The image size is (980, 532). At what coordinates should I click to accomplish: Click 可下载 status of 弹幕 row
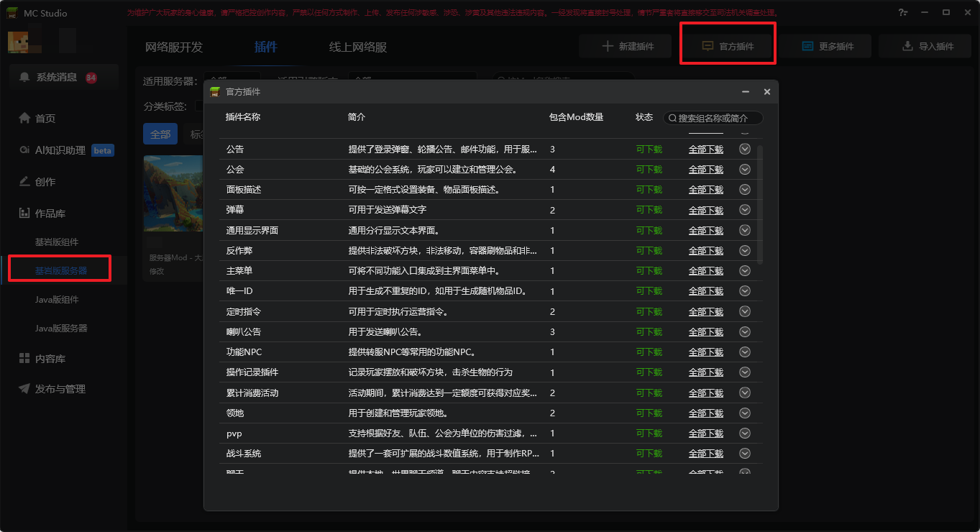tap(649, 210)
